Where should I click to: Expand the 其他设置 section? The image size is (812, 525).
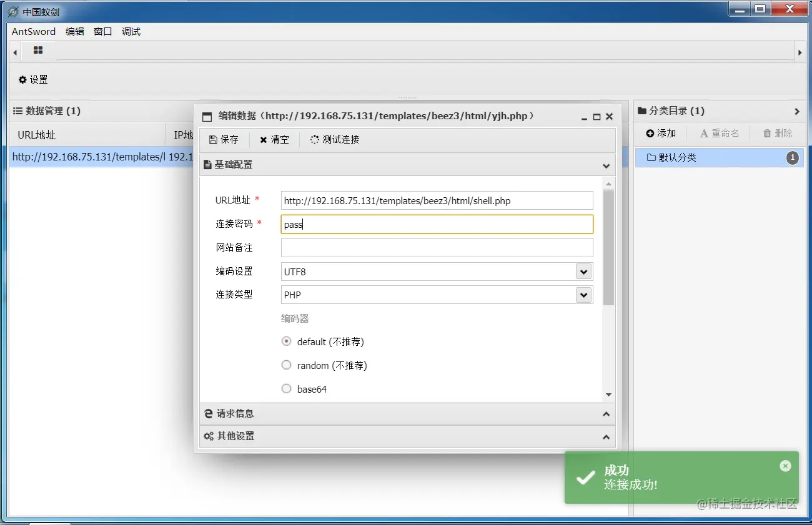point(407,436)
